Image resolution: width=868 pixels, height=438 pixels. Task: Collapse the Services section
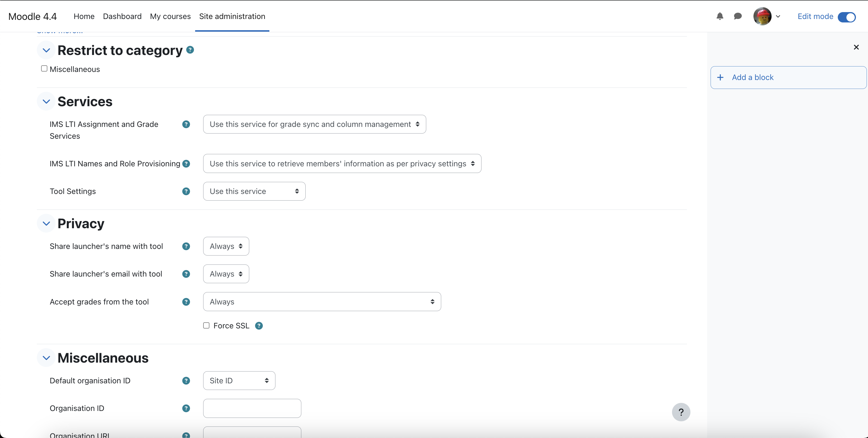pyautogui.click(x=46, y=101)
